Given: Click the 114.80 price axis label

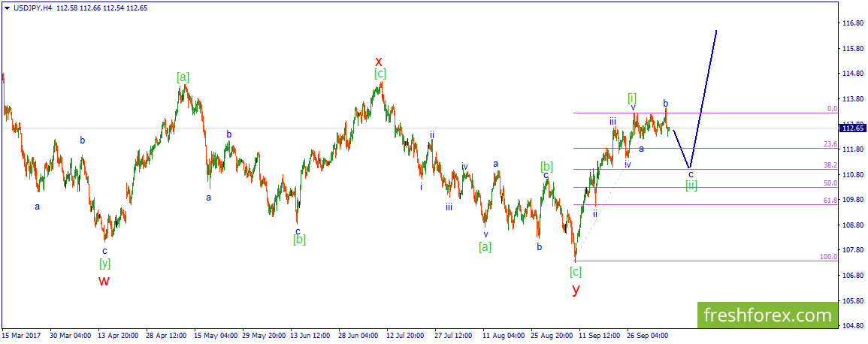Looking at the screenshot, I should (x=852, y=74).
